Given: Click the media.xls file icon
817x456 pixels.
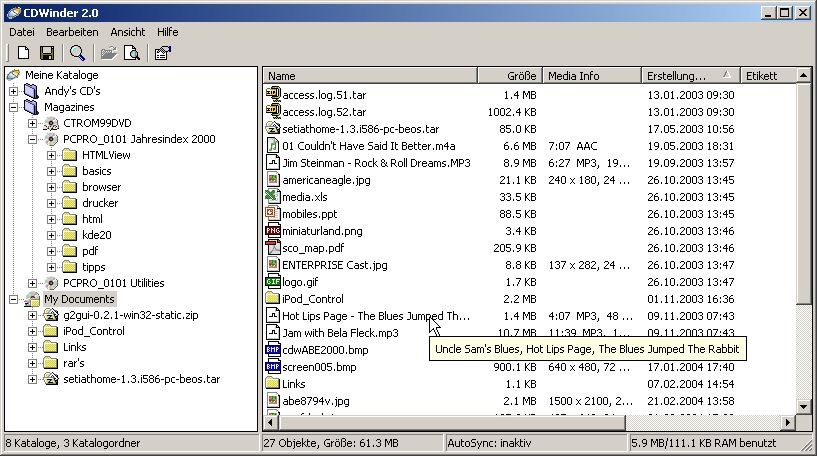Looking at the screenshot, I should click(273, 197).
